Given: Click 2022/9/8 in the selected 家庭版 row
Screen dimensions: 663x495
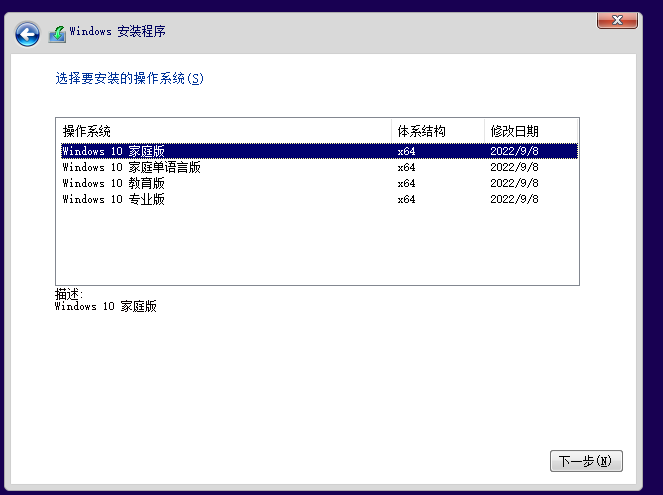Looking at the screenshot, I should (514, 151).
